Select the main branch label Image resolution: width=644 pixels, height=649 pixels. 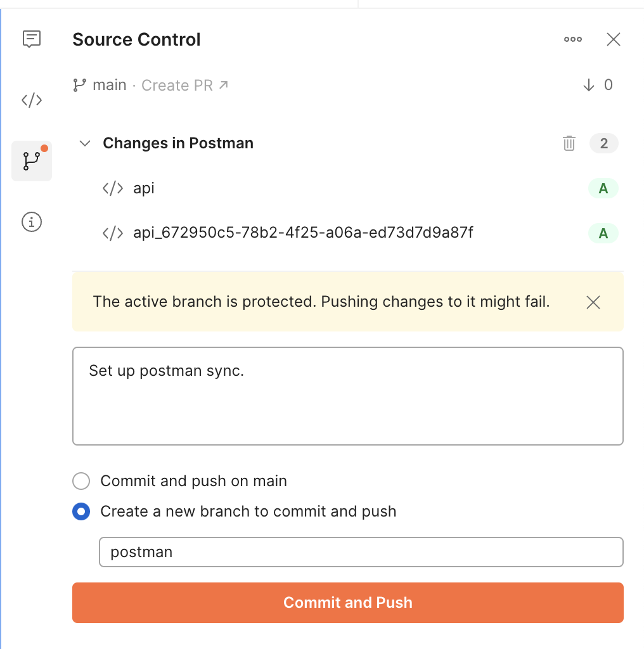click(109, 84)
